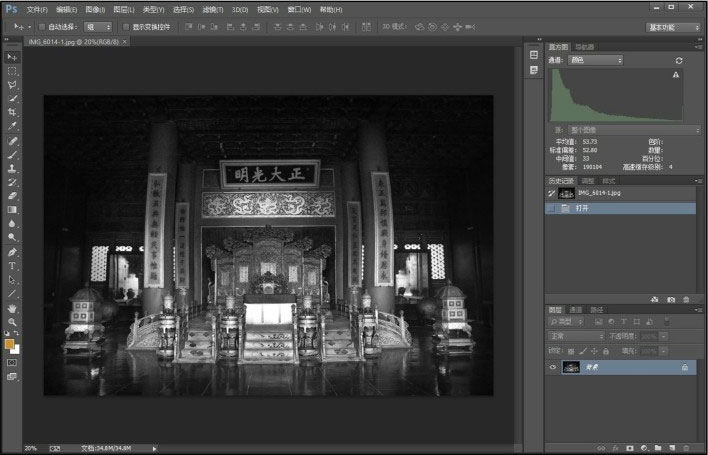Open the 滤镜(T) menu
The width and height of the screenshot is (708, 455).
point(213,8)
